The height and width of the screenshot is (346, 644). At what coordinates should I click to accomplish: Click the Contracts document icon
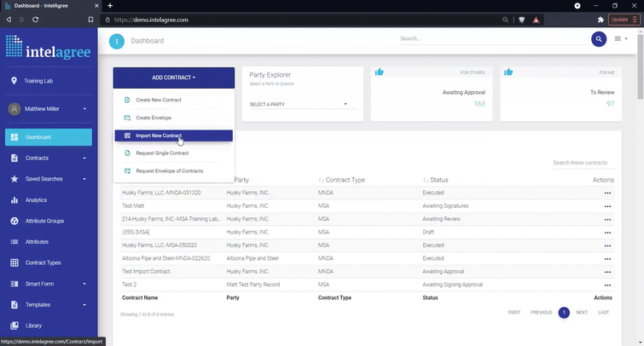[x=15, y=158]
